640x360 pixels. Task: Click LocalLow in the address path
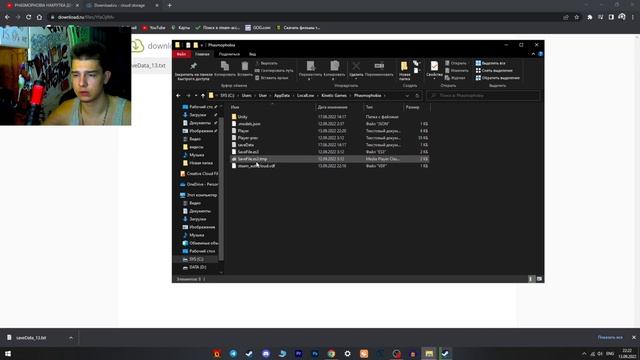click(305, 96)
